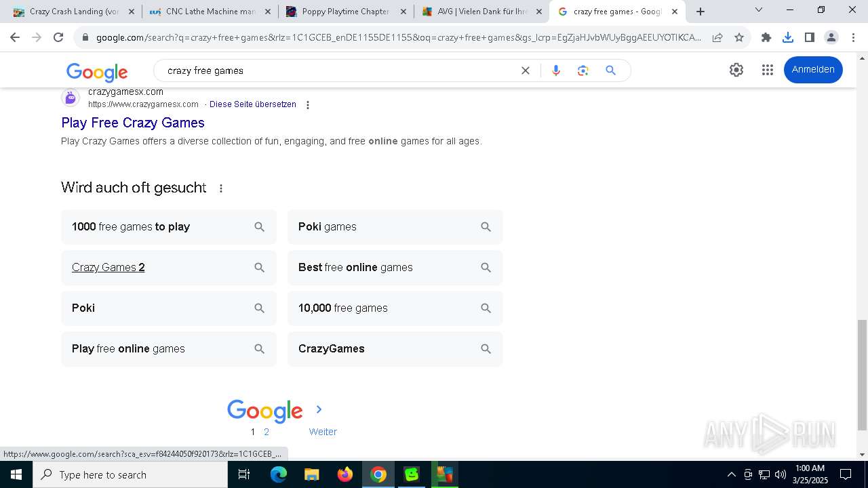Open the green app icon on taskbar

(412, 474)
